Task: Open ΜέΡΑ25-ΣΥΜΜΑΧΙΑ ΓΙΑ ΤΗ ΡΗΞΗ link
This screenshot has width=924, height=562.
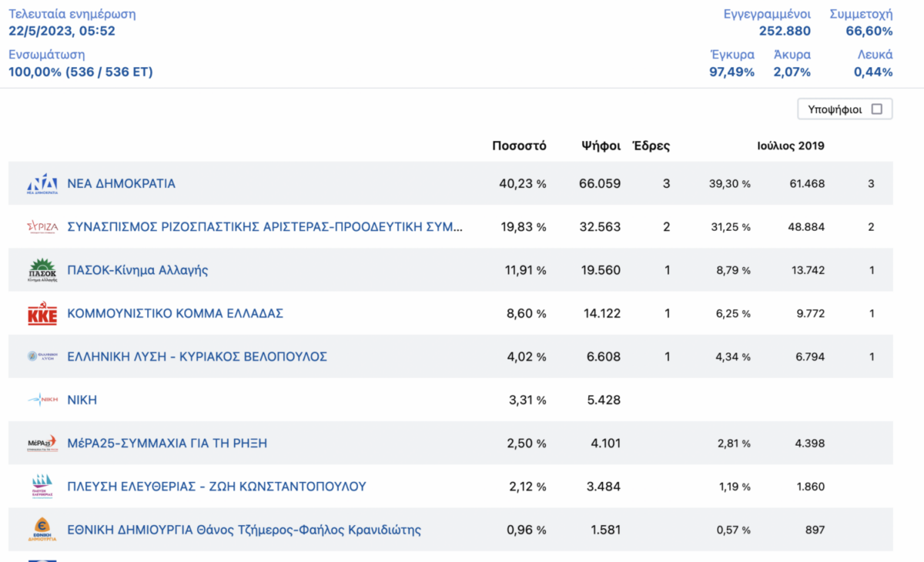Action: tap(168, 443)
